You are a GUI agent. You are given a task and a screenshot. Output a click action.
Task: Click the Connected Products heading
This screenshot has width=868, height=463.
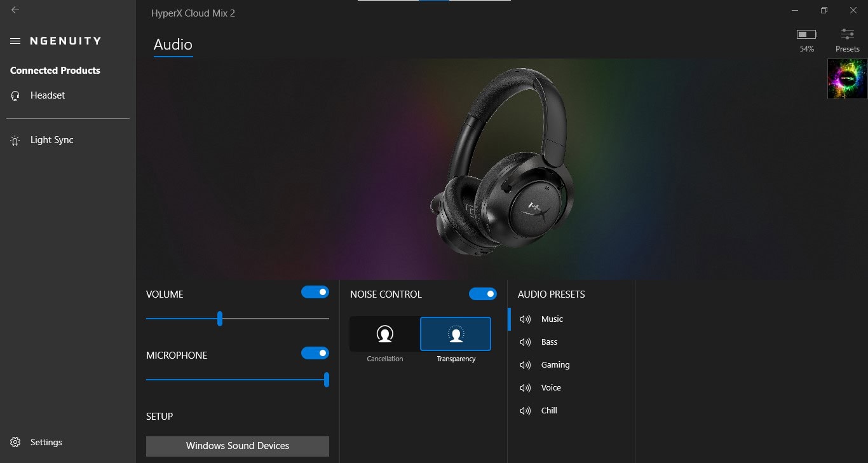55,71
